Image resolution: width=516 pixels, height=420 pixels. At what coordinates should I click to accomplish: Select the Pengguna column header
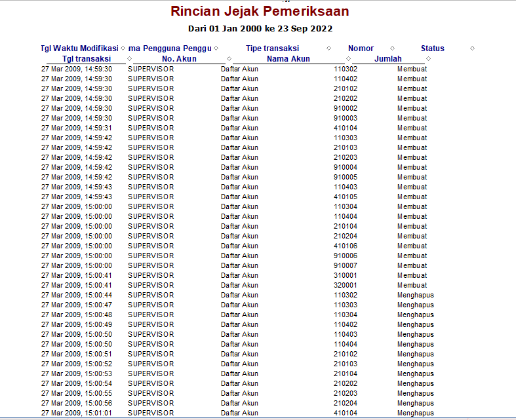pyautogui.click(x=169, y=48)
